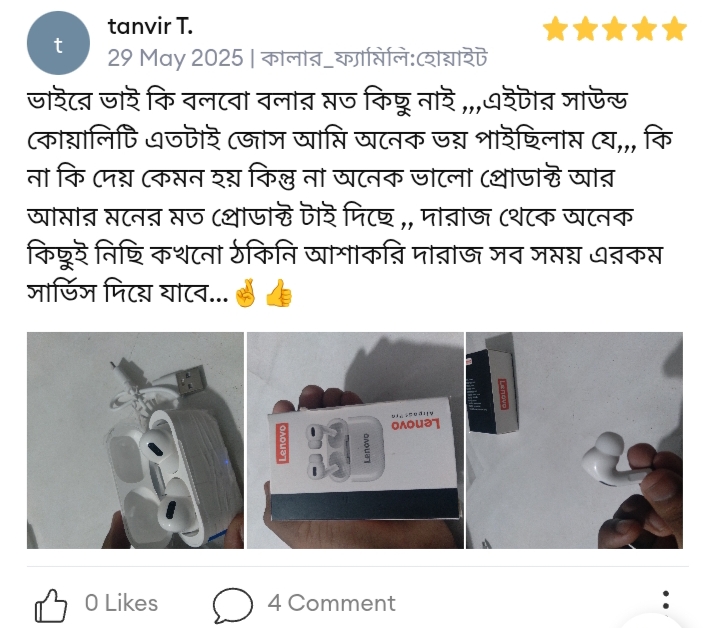
Task: Click the thumbs-up like icon
Action: tap(51, 605)
